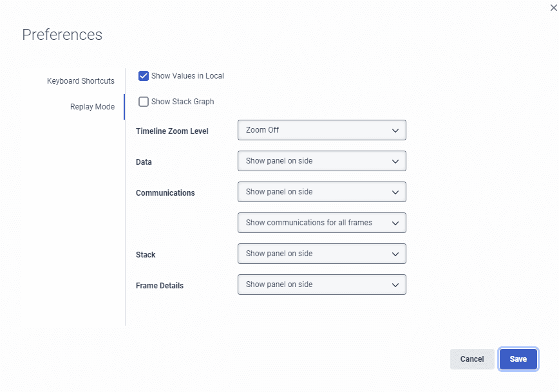
Task: Click the Cancel button
Action: pyautogui.click(x=472, y=359)
